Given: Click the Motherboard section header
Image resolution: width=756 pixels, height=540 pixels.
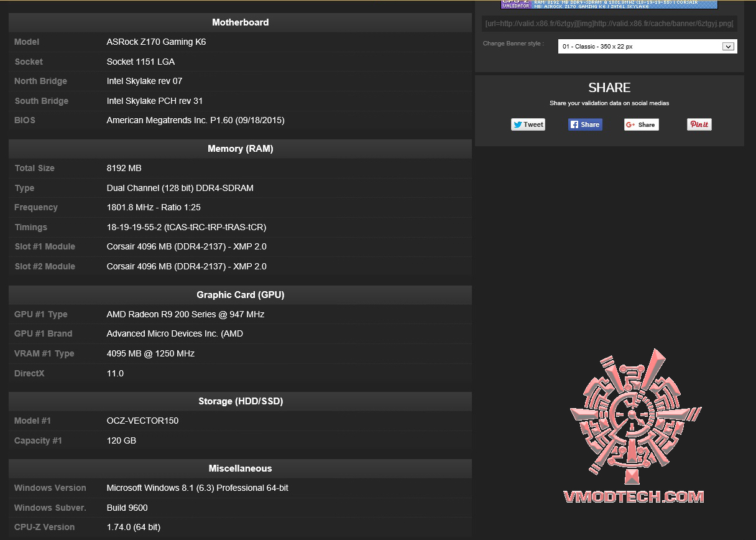Looking at the screenshot, I should (241, 22).
